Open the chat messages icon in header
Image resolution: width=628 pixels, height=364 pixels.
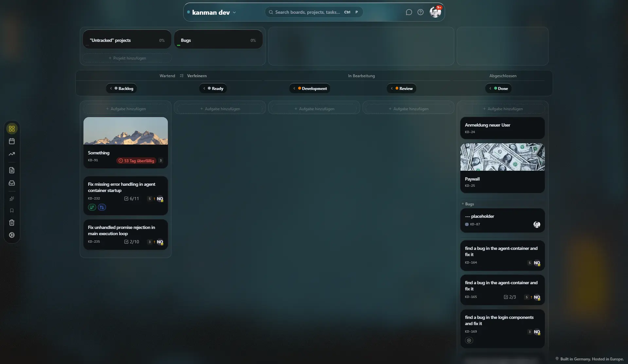click(409, 12)
